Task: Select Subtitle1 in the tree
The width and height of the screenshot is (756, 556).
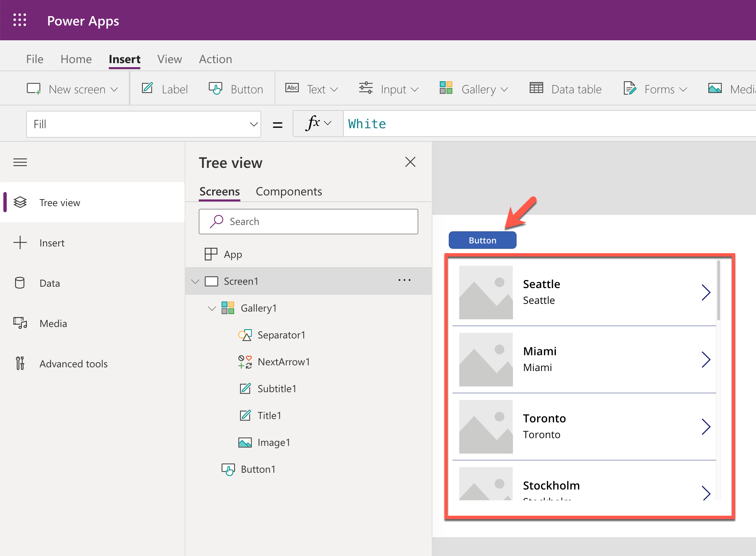Action: [x=277, y=389]
